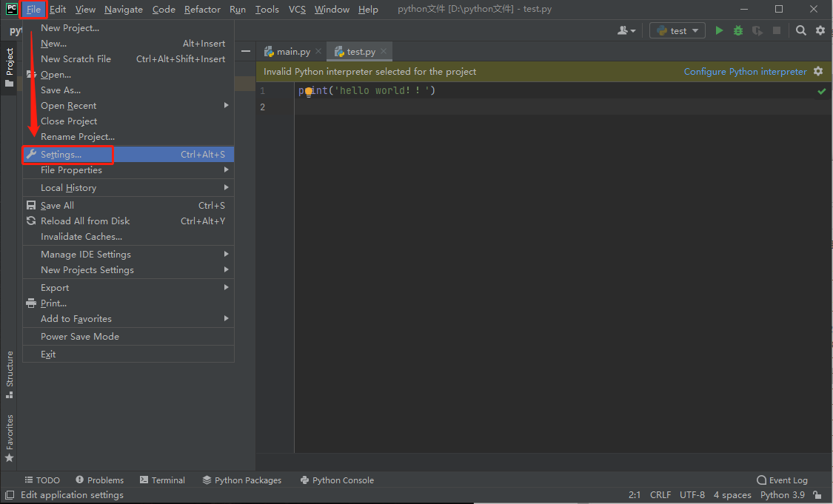Choose New Scratch File menu item
This screenshot has height=504, width=833.
tap(128, 59)
